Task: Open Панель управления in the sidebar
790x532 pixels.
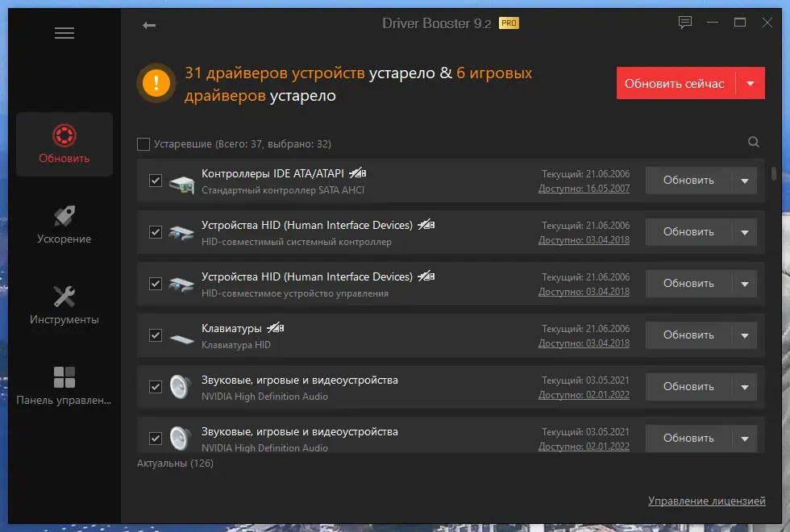Action: point(64,386)
